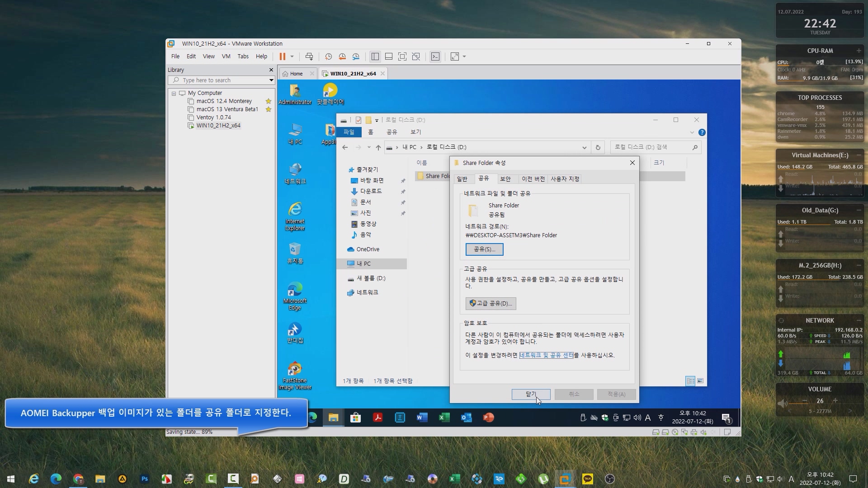The height and width of the screenshot is (488, 868).
Task: Click the Explorer up-one-level arrow
Action: click(x=378, y=147)
